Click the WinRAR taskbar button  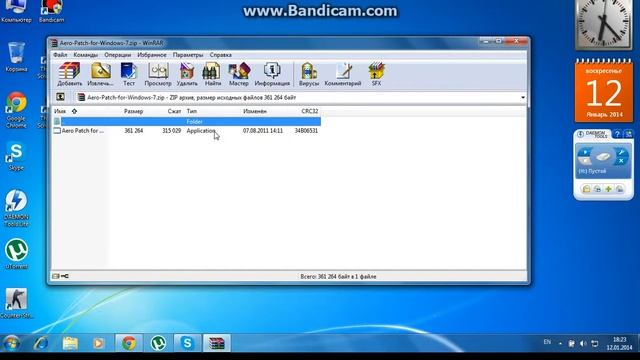click(x=217, y=343)
